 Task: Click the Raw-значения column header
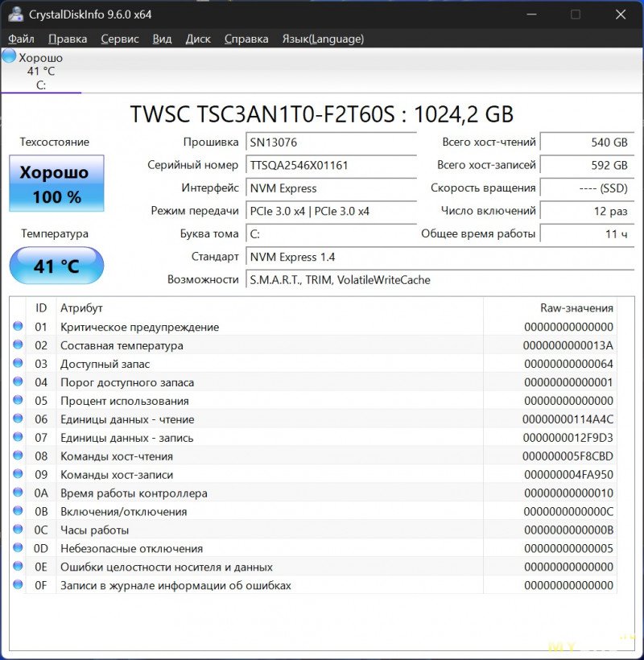(550, 307)
